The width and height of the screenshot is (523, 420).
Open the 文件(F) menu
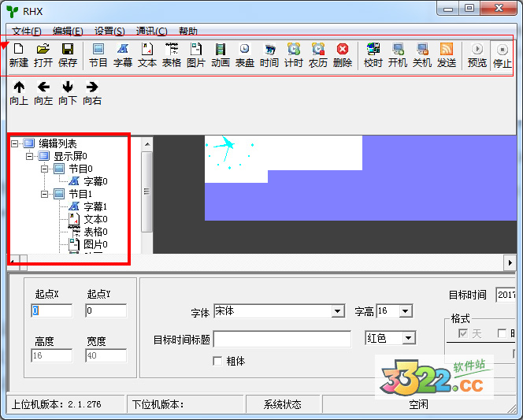pos(27,31)
